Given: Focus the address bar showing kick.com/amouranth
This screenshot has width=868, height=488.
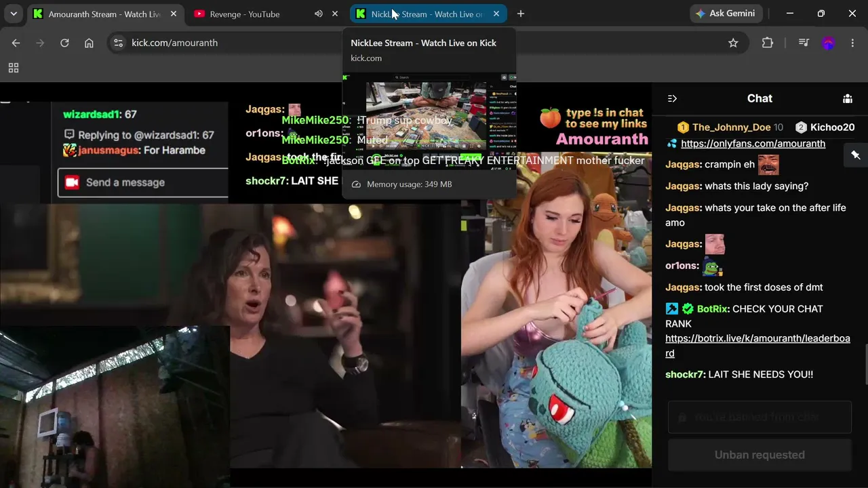Looking at the screenshot, I should coord(427,43).
